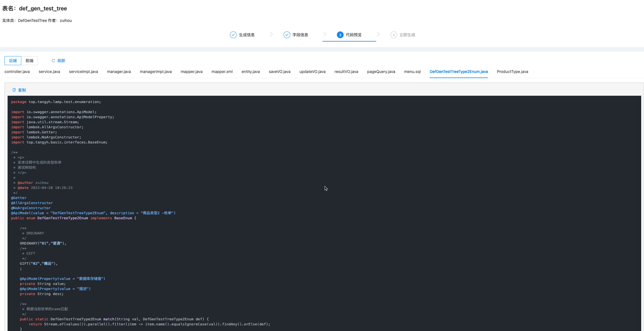Click the refresh icon next to 刷新
This screenshot has width=644, height=331.
tap(53, 61)
